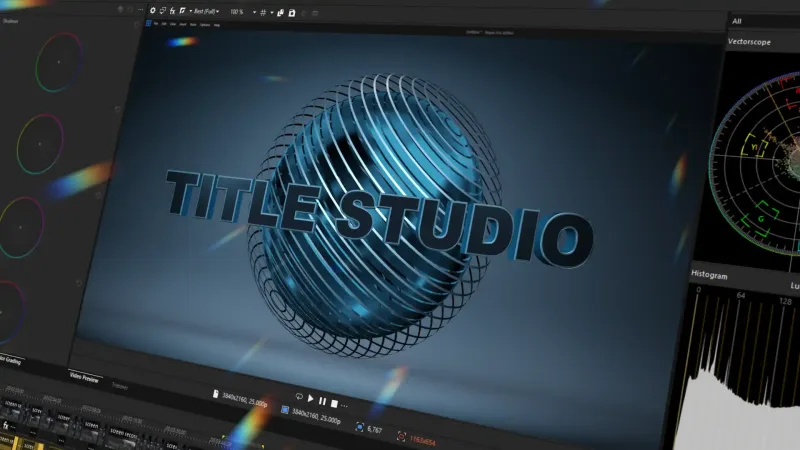Screen dimensions: 800x450
Task: Expand the overlays dropdown arrow beside grid icon
Action: point(271,13)
